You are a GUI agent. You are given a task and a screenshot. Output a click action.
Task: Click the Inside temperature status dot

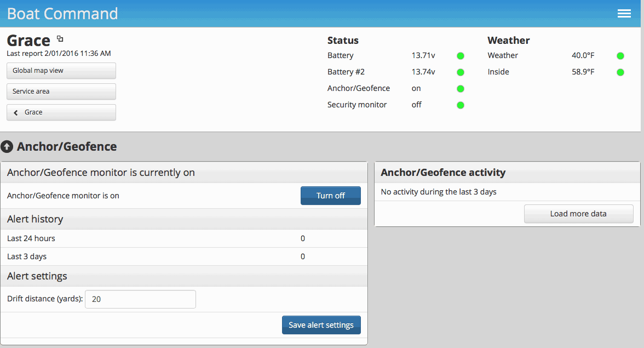620,72
